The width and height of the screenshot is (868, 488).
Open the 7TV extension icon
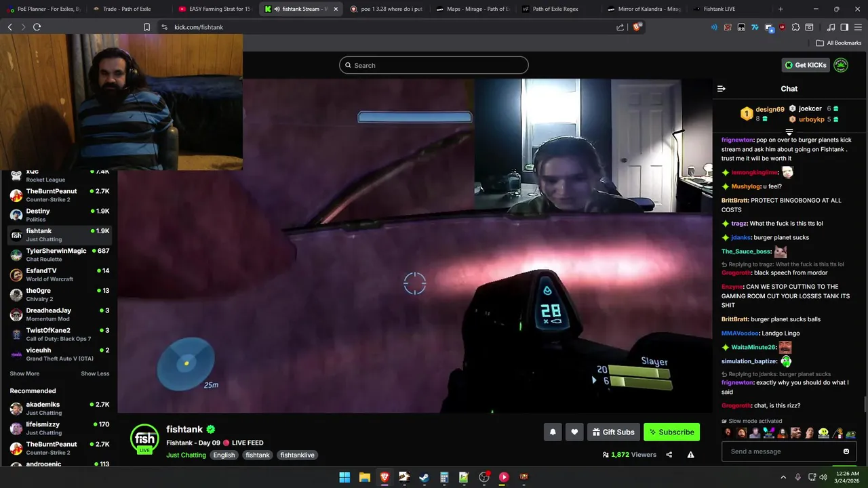point(755,27)
